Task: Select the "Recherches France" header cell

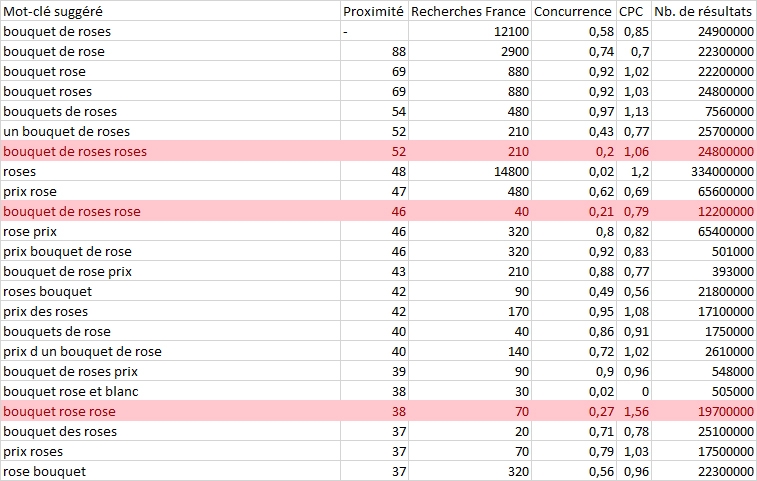Action: (470, 11)
